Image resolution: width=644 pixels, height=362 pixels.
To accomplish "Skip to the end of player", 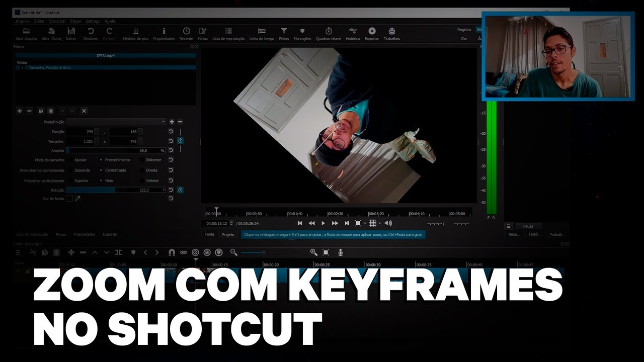I will coord(346,223).
